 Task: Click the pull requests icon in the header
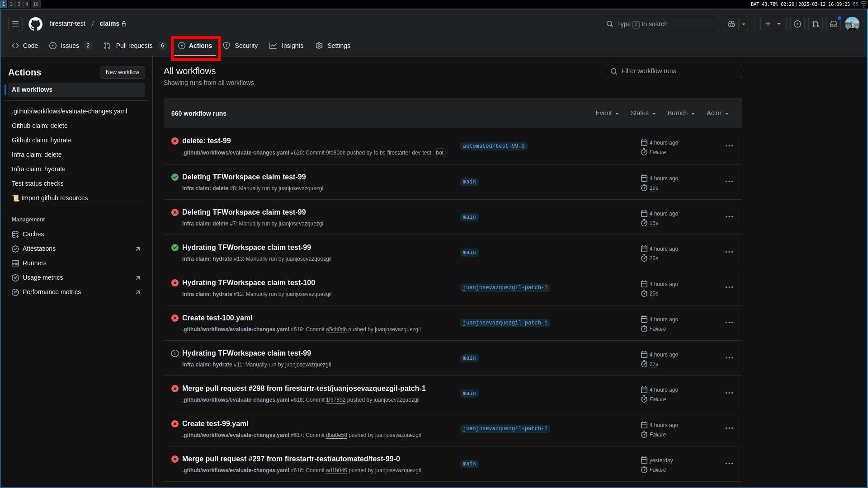(815, 23)
